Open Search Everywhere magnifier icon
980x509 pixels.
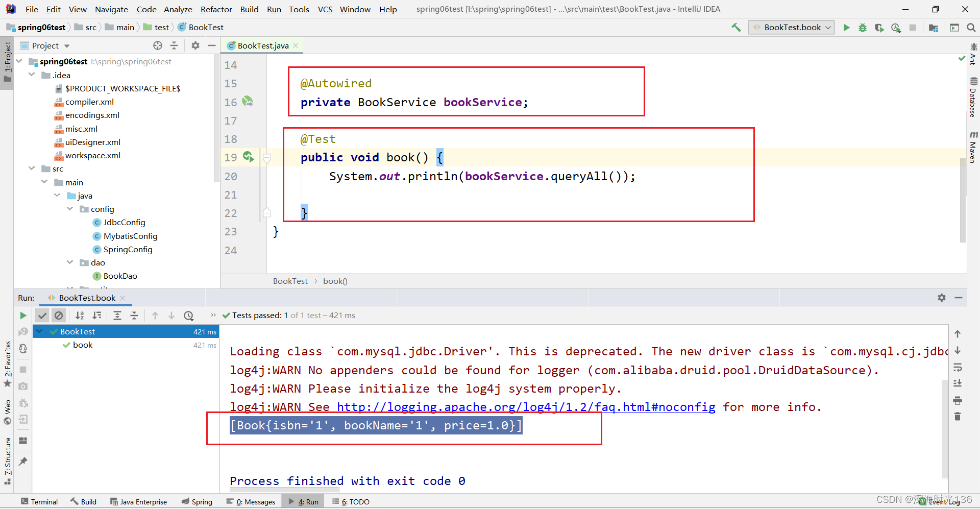tap(971, 28)
